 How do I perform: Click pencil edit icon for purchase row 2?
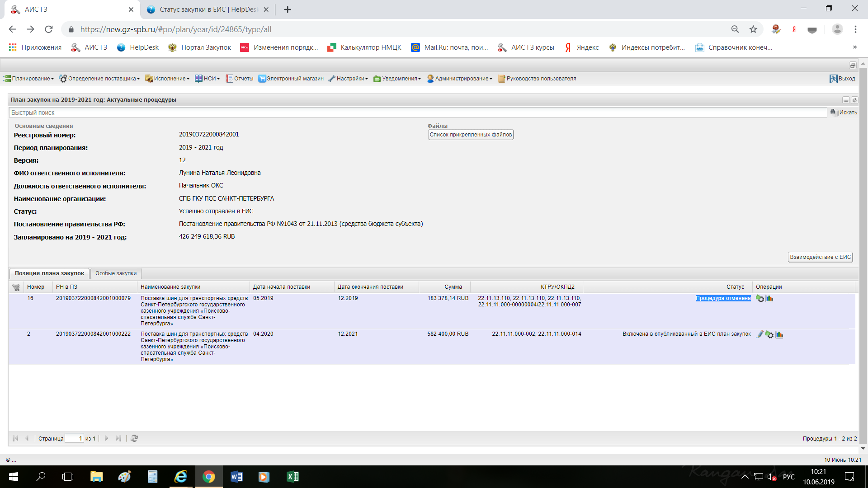click(x=760, y=334)
